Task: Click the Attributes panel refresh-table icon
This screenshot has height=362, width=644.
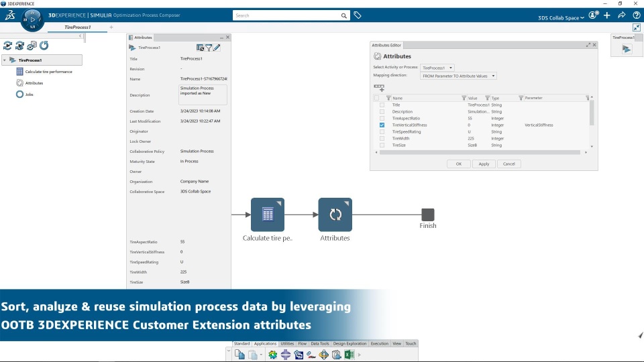Action: 200,48
